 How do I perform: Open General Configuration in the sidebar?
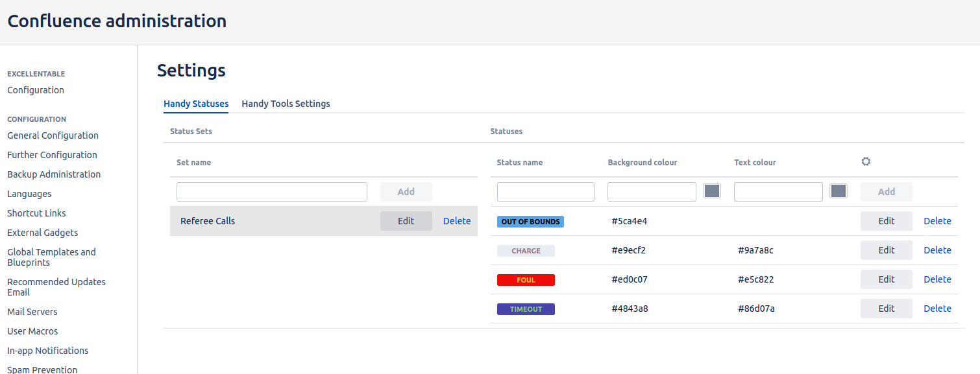tap(53, 135)
